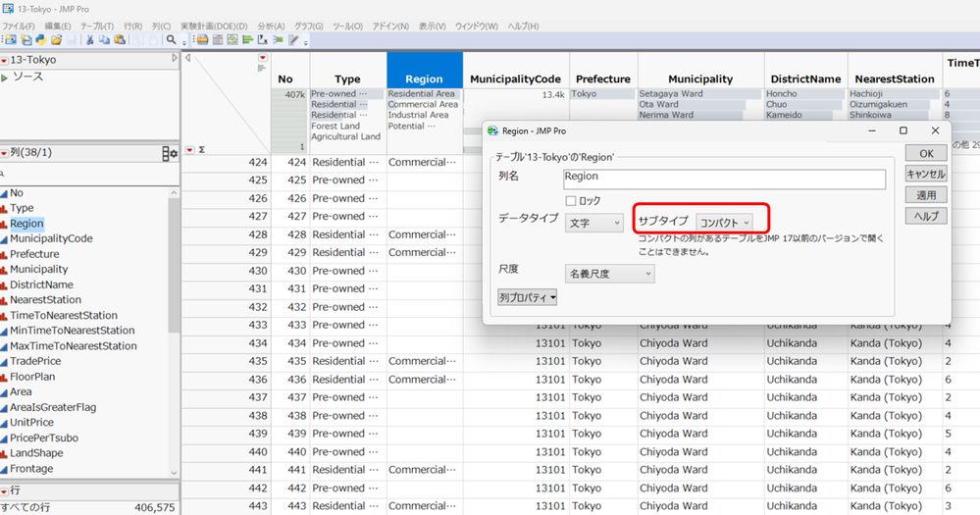Open the データタイプ dropdown showing 文字
The width and height of the screenshot is (980, 515).
tap(594, 224)
